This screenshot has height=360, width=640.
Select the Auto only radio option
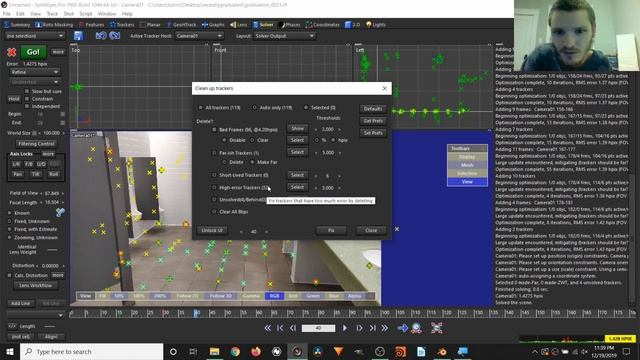(255, 108)
